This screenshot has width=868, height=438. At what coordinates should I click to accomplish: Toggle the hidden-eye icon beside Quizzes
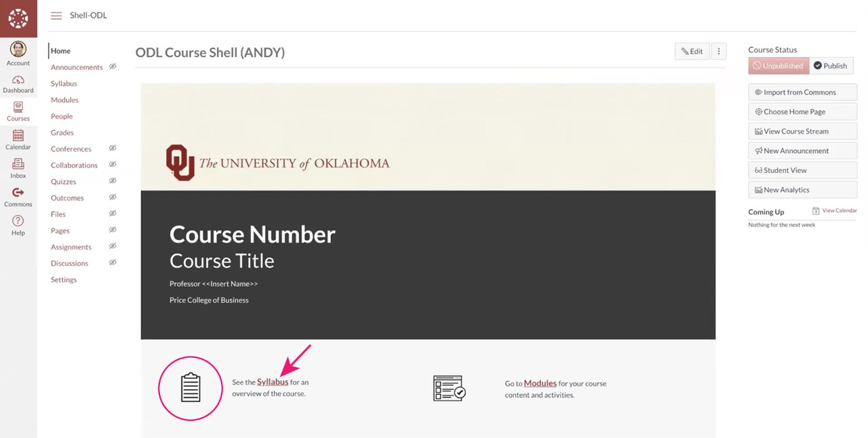coord(113,181)
